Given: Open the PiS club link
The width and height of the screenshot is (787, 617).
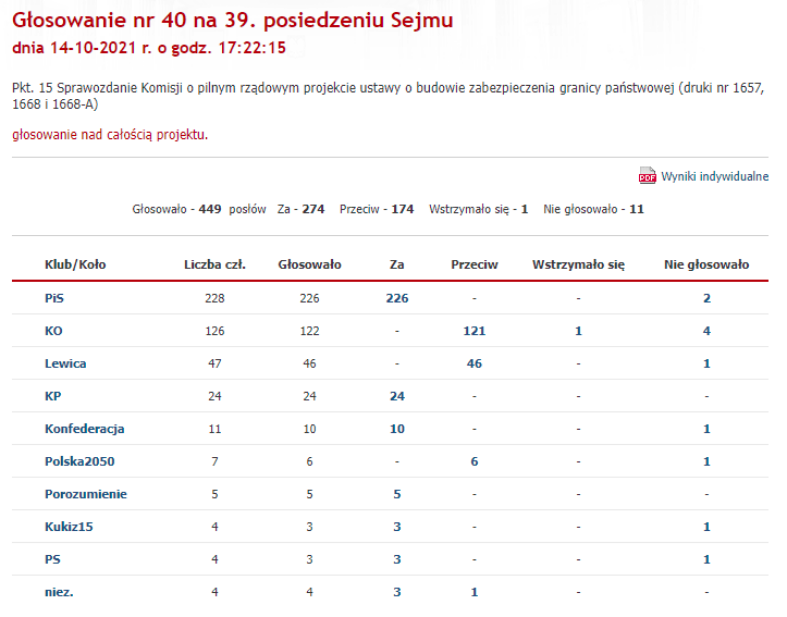Looking at the screenshot, I should [x=54, y=298].
